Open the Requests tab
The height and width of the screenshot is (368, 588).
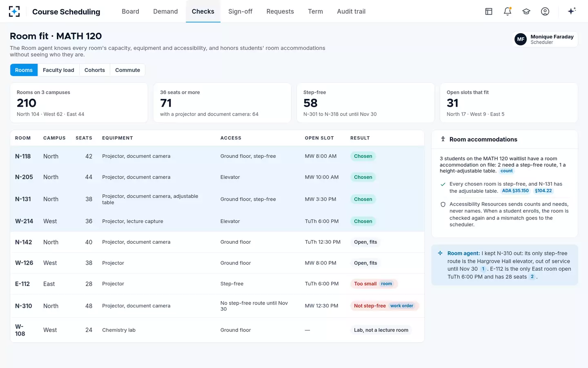(x=280, y=11)
